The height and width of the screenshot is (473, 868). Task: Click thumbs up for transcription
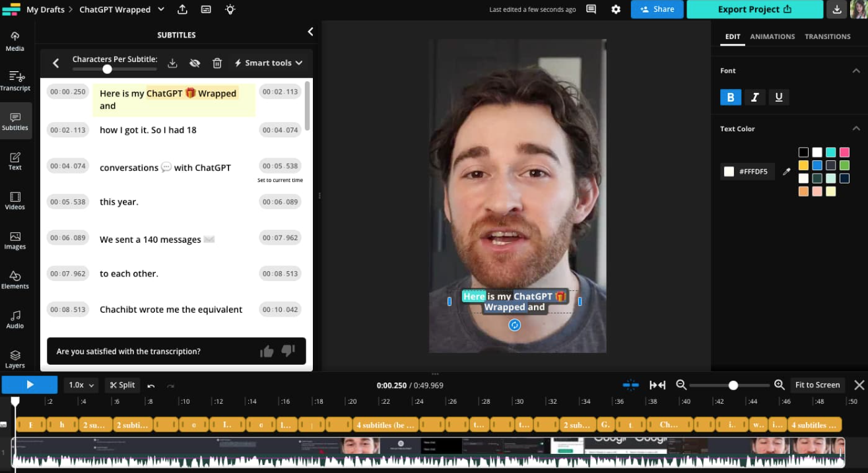pos(267,351)
